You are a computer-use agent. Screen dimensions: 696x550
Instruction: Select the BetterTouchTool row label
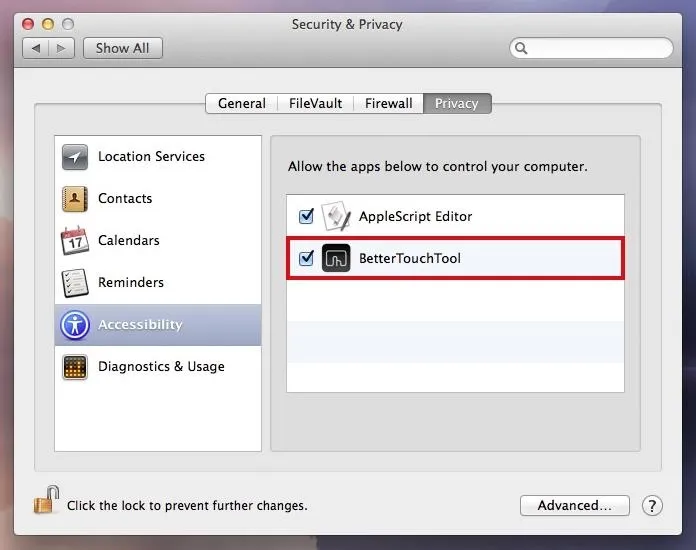(410, 258)
